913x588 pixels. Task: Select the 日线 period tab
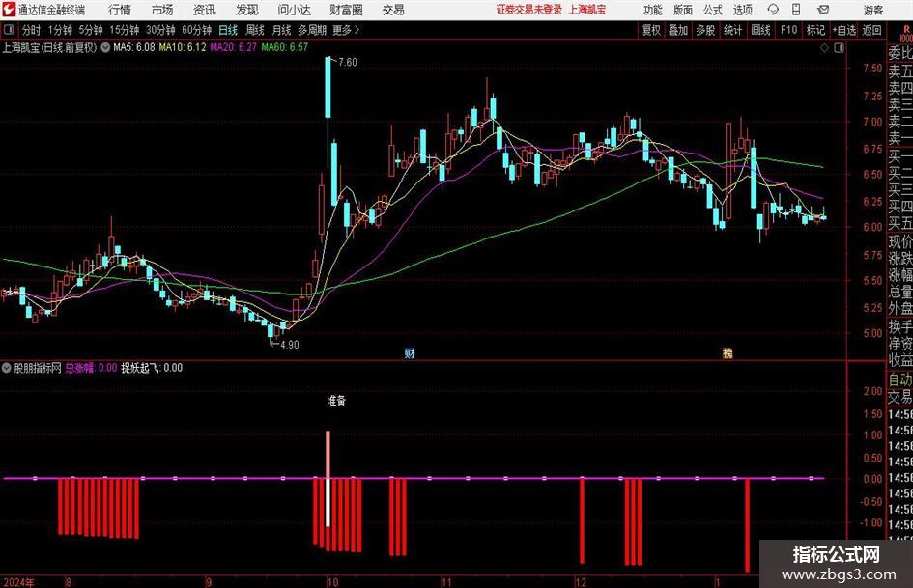pos(228,30)
